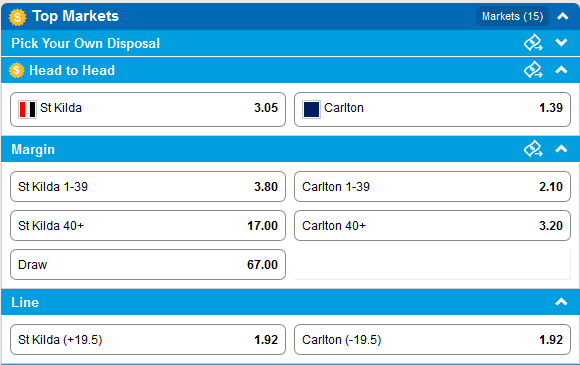Collapse the Margin market chevron
The image size is (580, 365).
pos(561,149)
